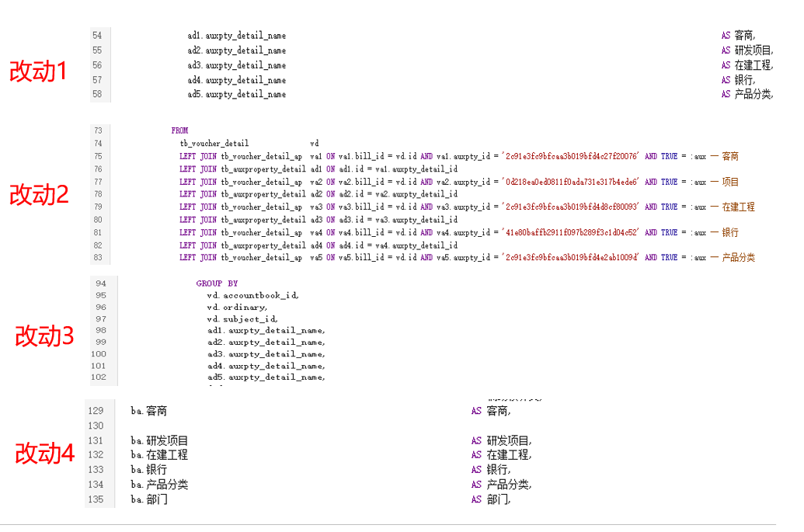Image resolution: width=804 pixels, height=532 pixels.
Task: Select the red ID string ending in f20076
Action: pos(571,156)
